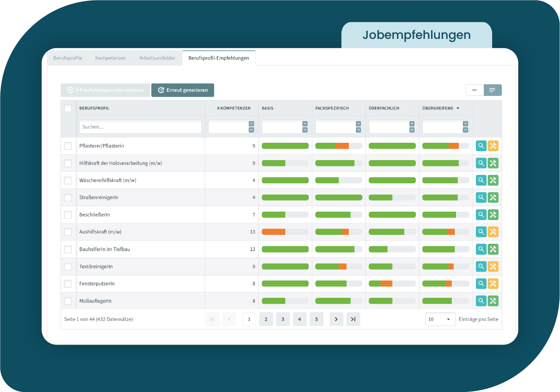Viewport: 560px width, 392px height.
Task: Open magnifier details for MüllauflegerIn row
Action: point(481,301)
